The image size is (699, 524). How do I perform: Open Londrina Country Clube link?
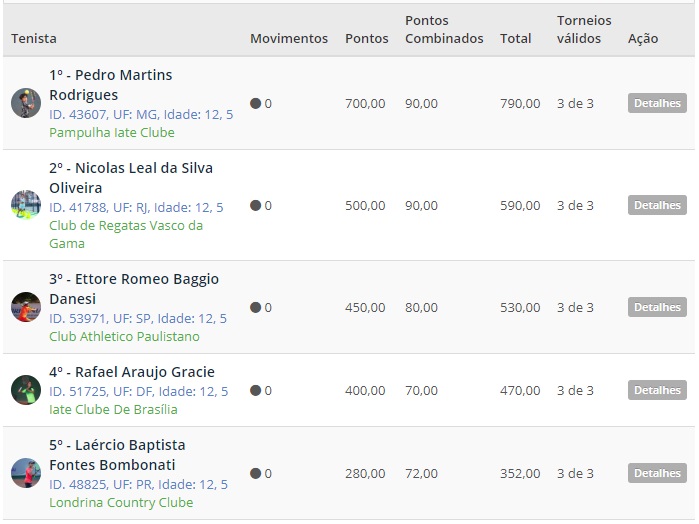tap(121, 502)
